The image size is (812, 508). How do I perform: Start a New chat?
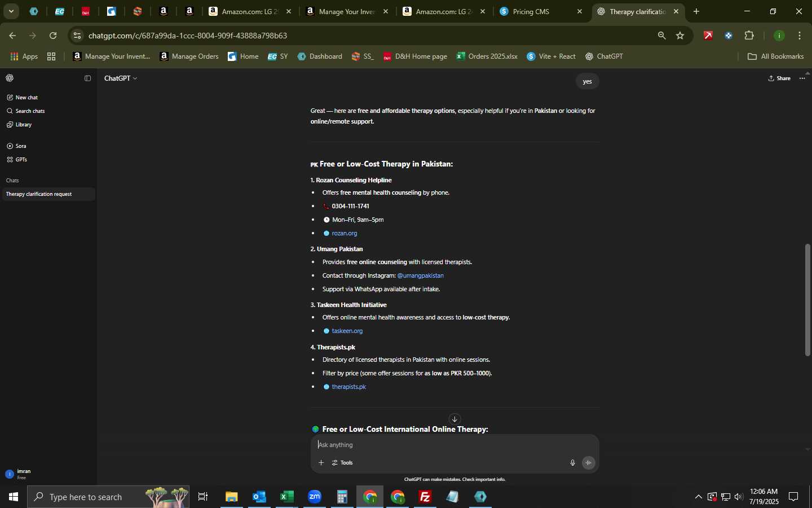[23, 98]
